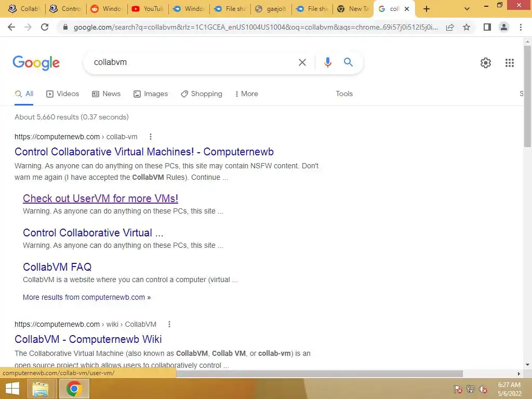Click the scrollbar down arrow
Screen dimensions: 532x399
point(527,365)
